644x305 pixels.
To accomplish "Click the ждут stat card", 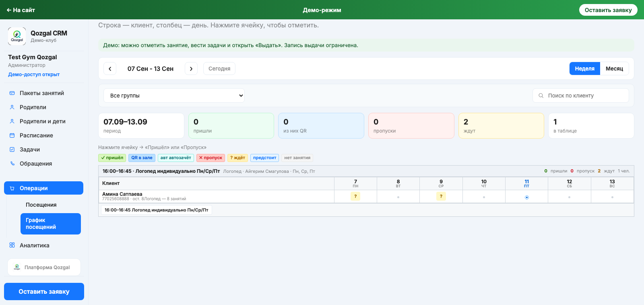I will [x=501, y=126].
